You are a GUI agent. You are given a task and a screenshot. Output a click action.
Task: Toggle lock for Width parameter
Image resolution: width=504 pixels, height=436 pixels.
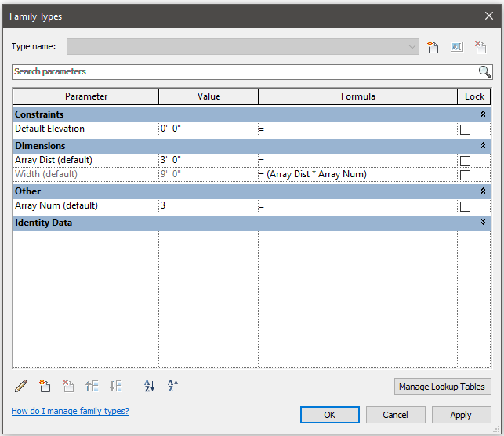465,175
